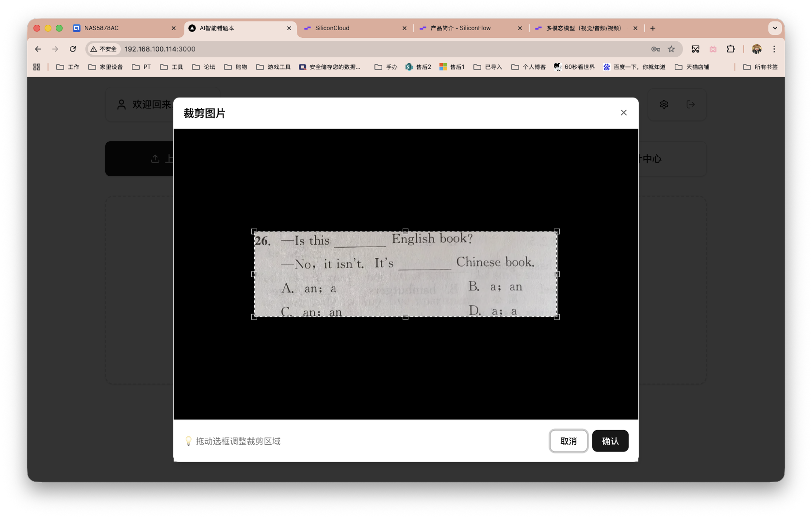
Task: Click the 确认 confirm button
Action: tap(610, 441)
